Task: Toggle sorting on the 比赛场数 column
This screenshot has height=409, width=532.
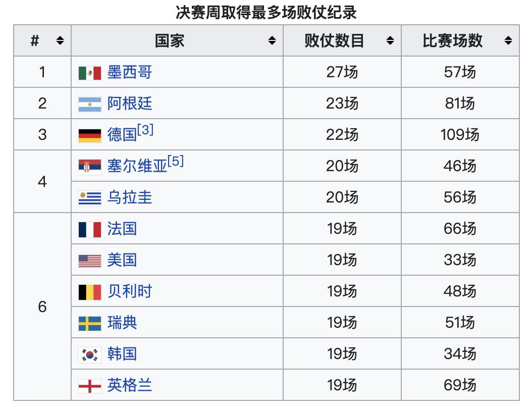Action: [507, 41]
